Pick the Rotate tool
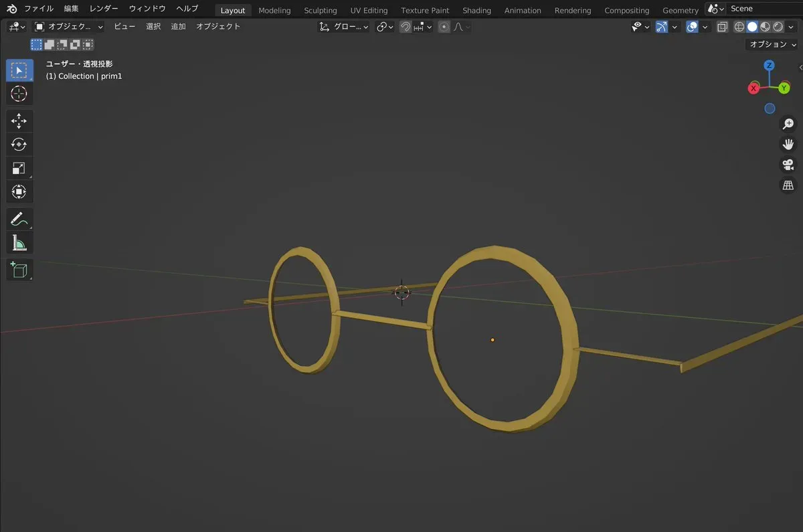 (19, 145)
